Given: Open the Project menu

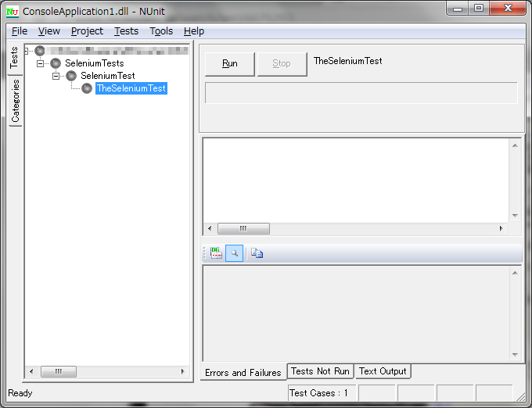Looking at the screenshot, I should 87,31.
